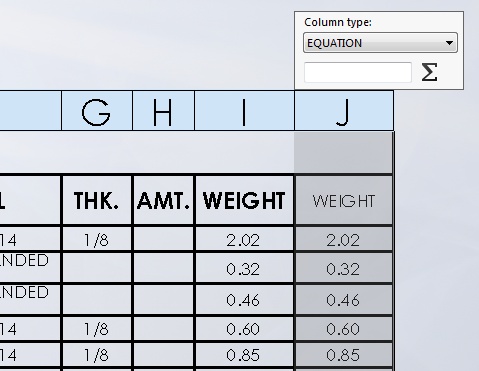The width and height of the screenshot is (479, 371).
Task: Select the 0.32 cell in column J
Action: pos(344,268)
